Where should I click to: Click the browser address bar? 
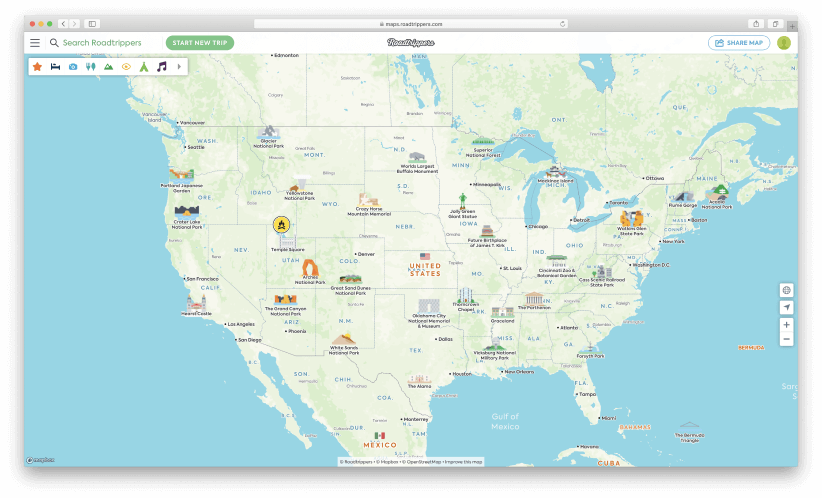point(411,24)
